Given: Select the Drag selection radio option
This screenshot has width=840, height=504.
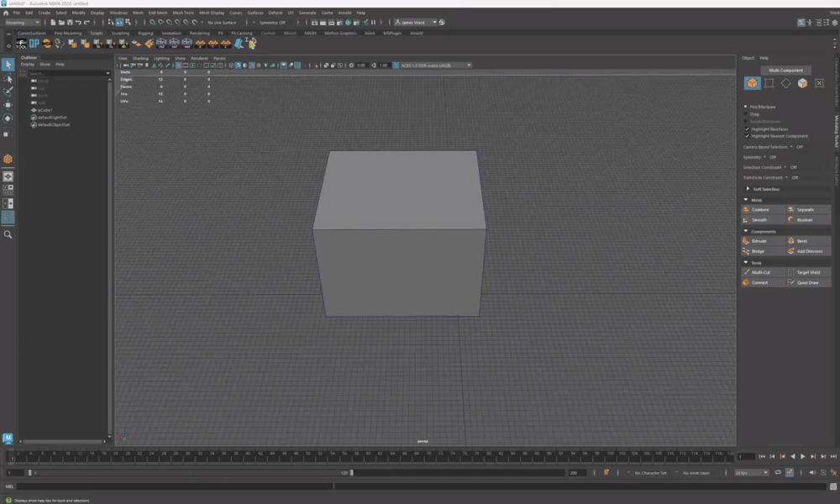Looking at the screenshot, I should tap(746, 114).
